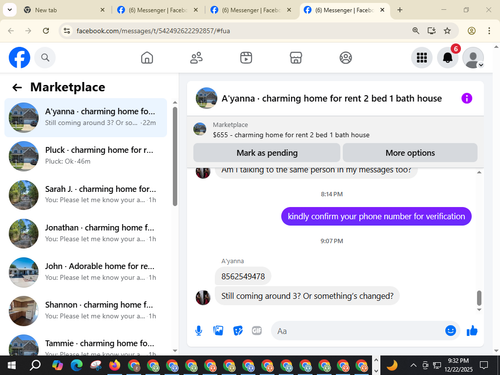The width and height of the screenshot is (500, 375).
Task: Open Sarah J. conversation in list
Action: click(86, 195)
